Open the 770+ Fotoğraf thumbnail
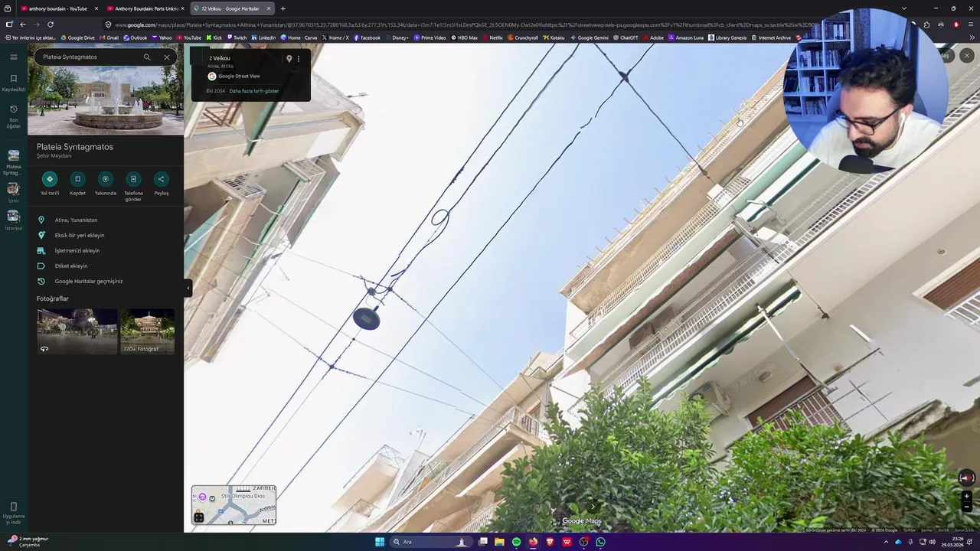This screenshot has width=980, height=551. (x=148, y=331)
